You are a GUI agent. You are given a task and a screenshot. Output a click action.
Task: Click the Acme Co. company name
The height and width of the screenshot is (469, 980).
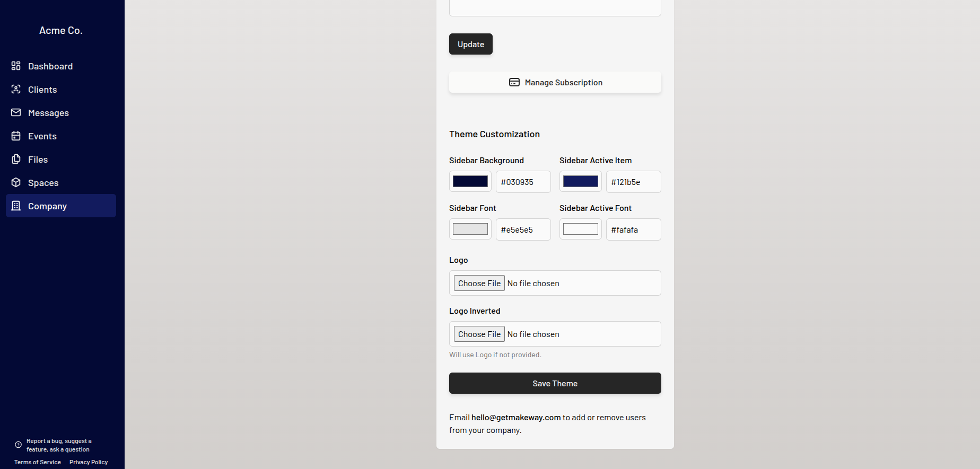pos(61,31)
